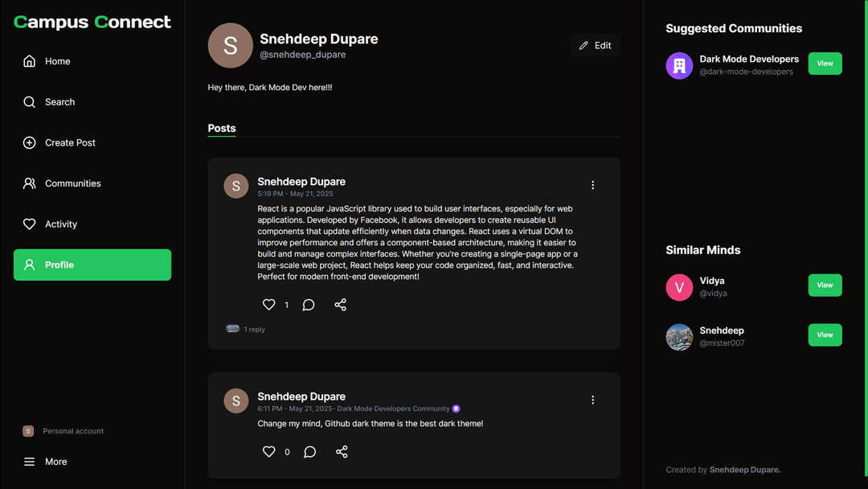View Vidya's profile
The height and width of the screenshot is (489, 868).
click(x=825, y=286)
